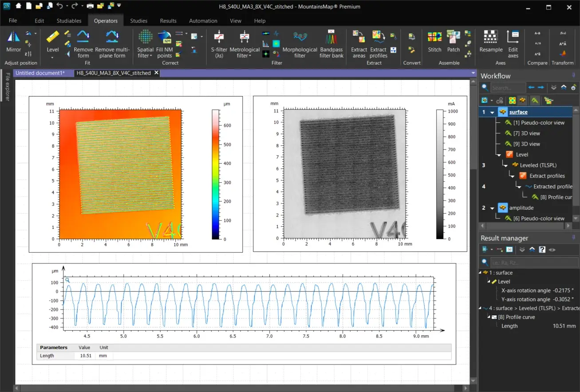Toggle the eye icon in Result manager
Image resolution: width=580 pixels, height=392 pixels.
click(x=552, y=250)
